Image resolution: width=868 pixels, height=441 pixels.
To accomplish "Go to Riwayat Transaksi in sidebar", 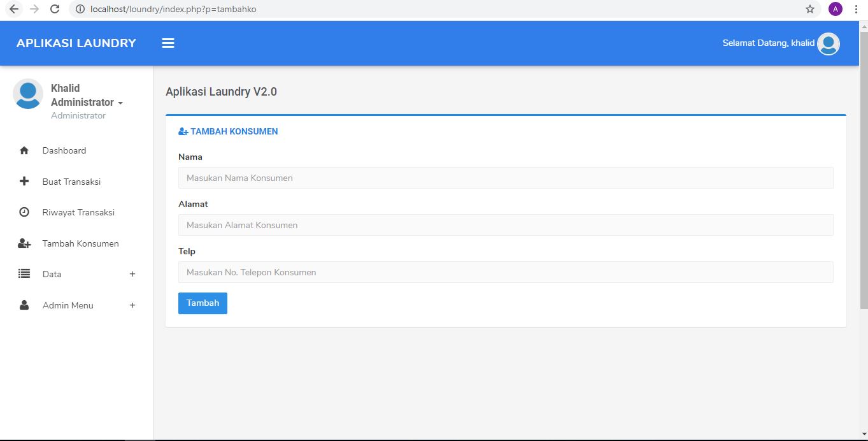I will (78, 212).
